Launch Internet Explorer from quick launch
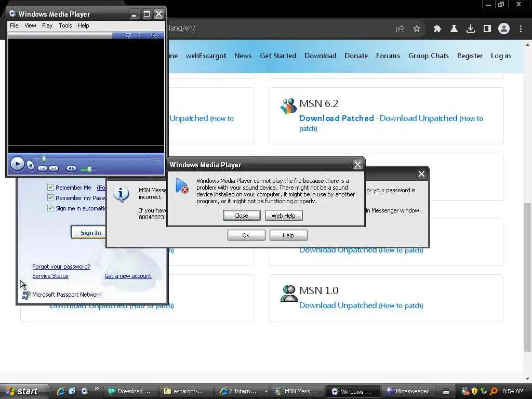532x399 pixels. 61,391
